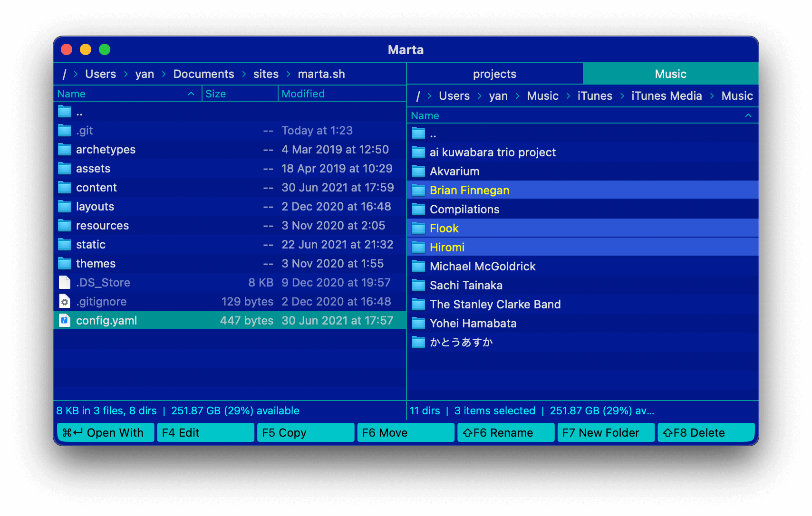Click the themes folder icon
The image size is (812, 516).
point(65,263)
